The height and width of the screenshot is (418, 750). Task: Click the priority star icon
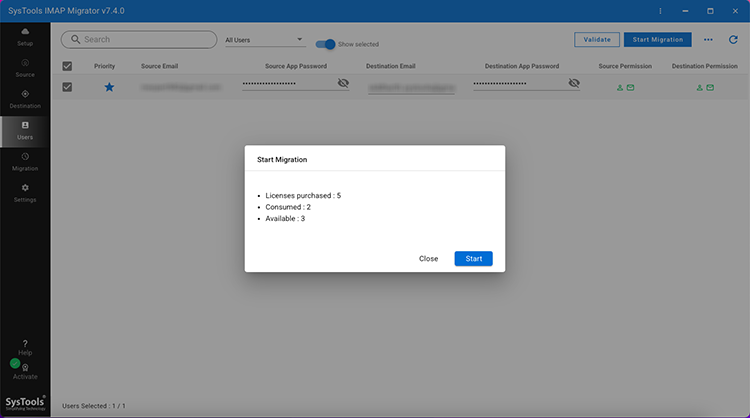(109, 87)
